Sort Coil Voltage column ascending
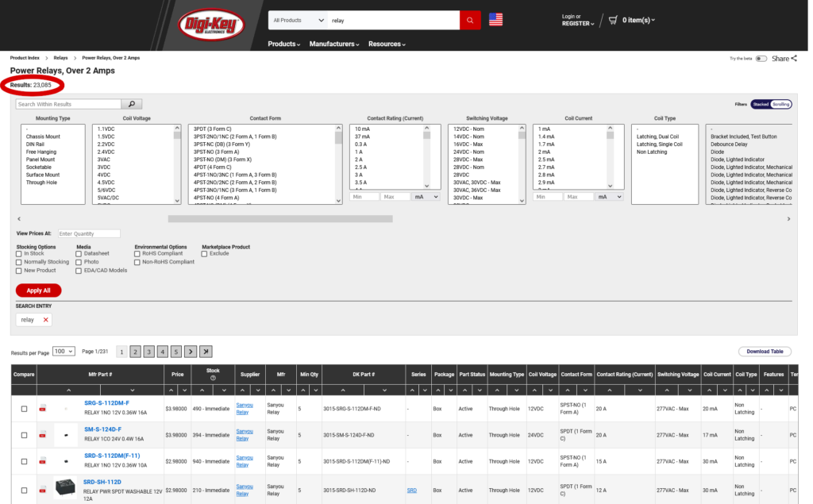Image resolution: width=813 pixels, height=504 pixels. coord(534,390)
